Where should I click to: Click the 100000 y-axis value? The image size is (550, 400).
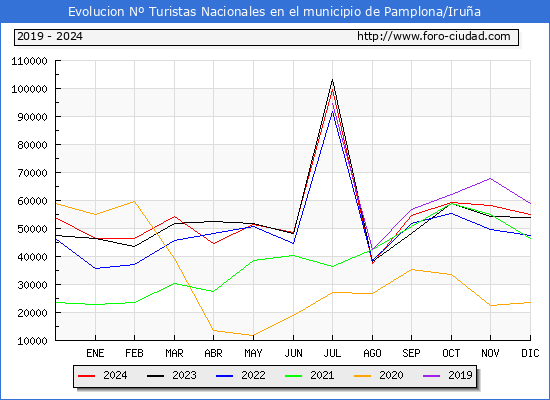click(29, 89)
